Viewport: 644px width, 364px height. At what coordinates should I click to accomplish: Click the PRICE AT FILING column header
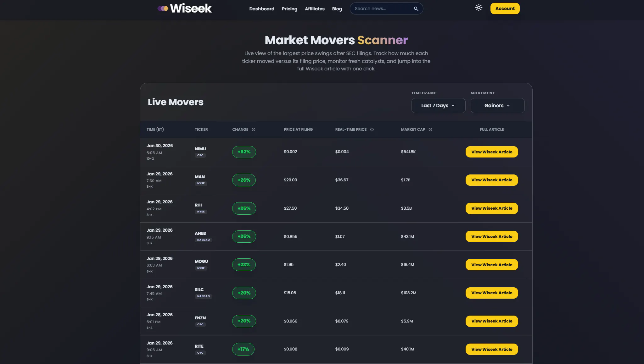point(298,130)
